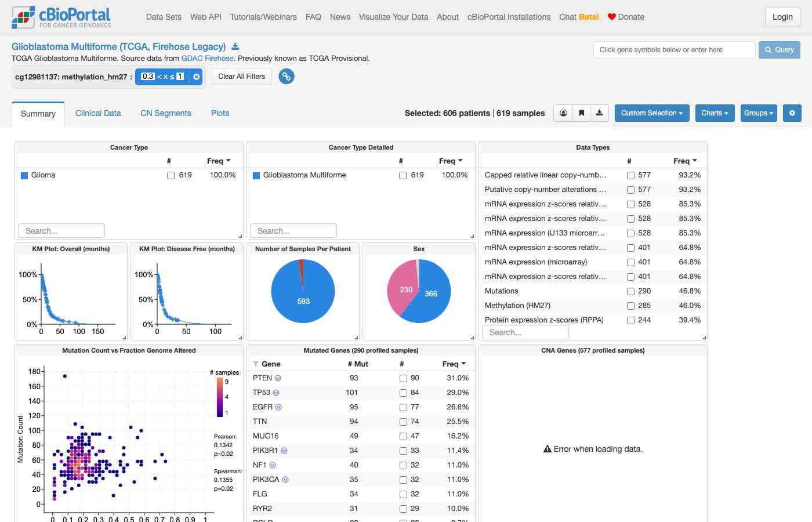812x522 pixels.
Task: Switch to the CN Segments tab
Action: 166,113
